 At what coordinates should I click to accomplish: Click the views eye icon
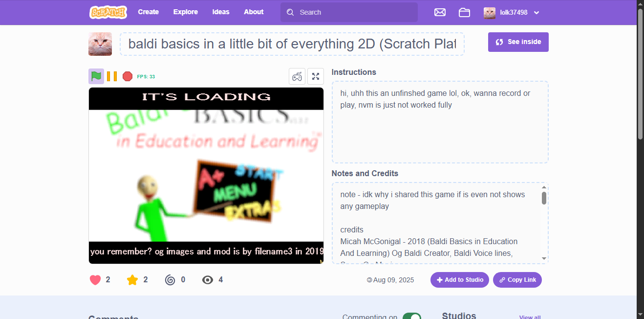[x=208, y=280]
